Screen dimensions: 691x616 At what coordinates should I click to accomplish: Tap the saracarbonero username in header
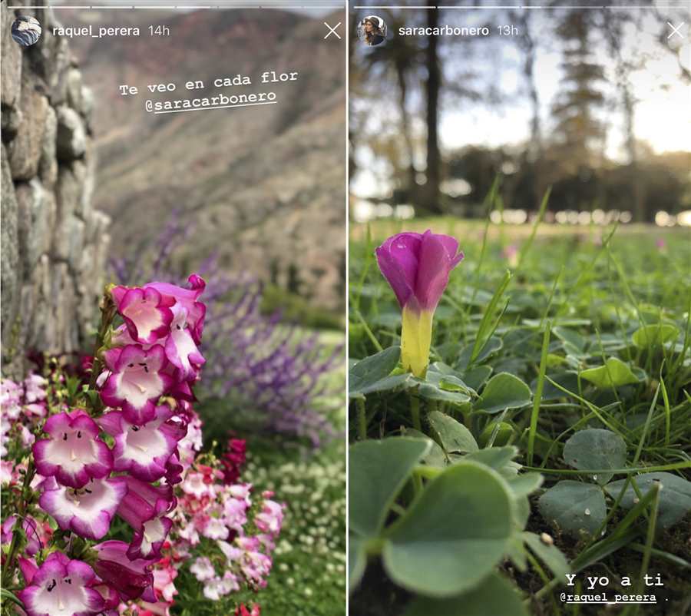[x=443, y=31]
